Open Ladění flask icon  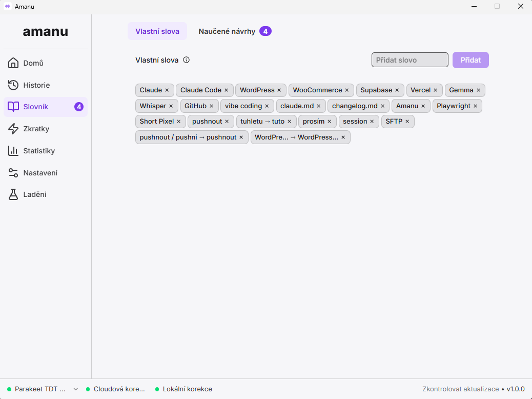tap(13, 194)
